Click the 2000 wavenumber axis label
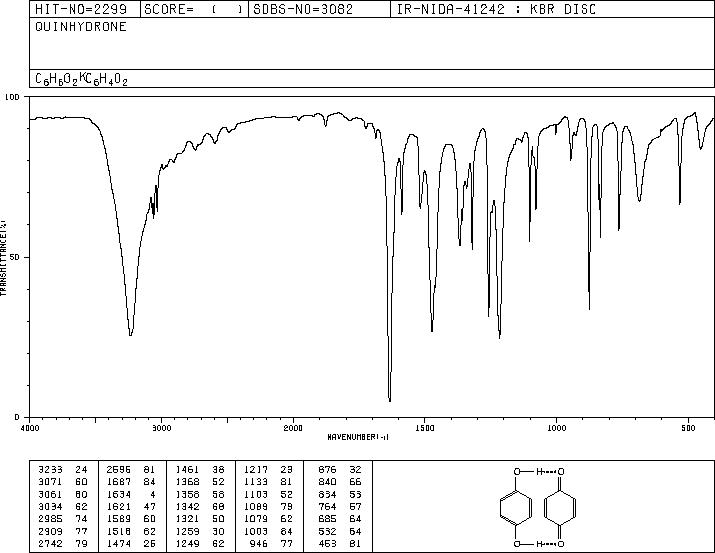715x553 pixels. (293, 428)
